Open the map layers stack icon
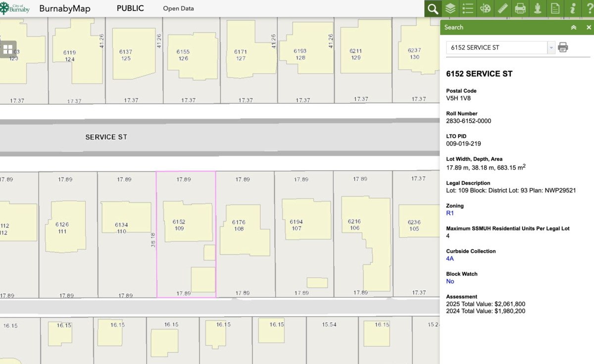Screen dimensions: 594x364 [x=450, y=8]
